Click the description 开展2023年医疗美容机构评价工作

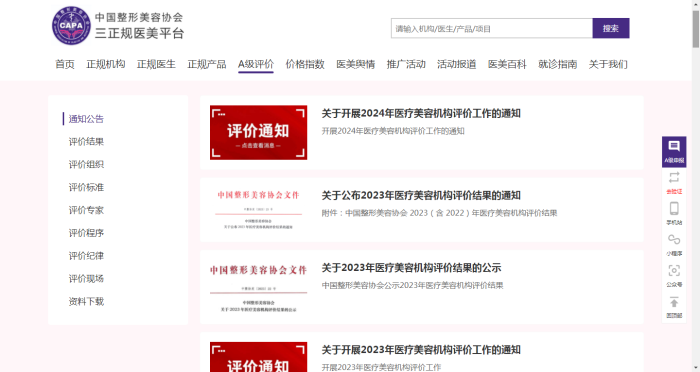pyautogui.click(x=381, y=367)
